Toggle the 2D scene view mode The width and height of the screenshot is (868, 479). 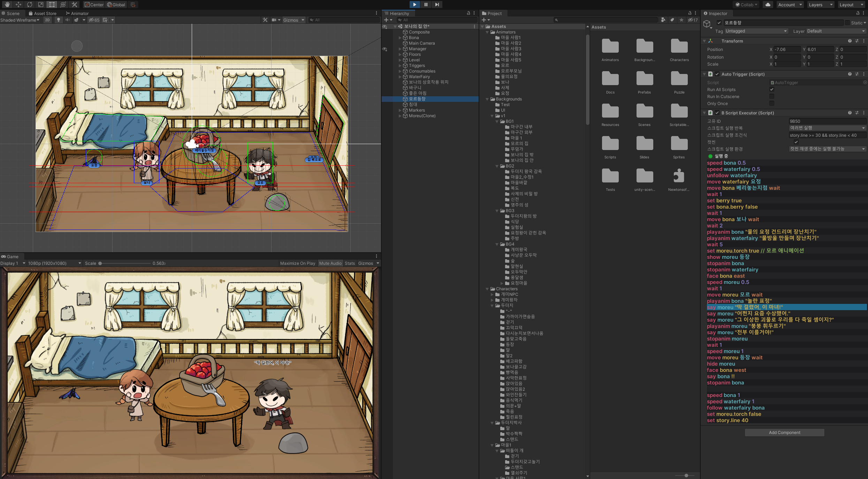(x=47, y=20)
